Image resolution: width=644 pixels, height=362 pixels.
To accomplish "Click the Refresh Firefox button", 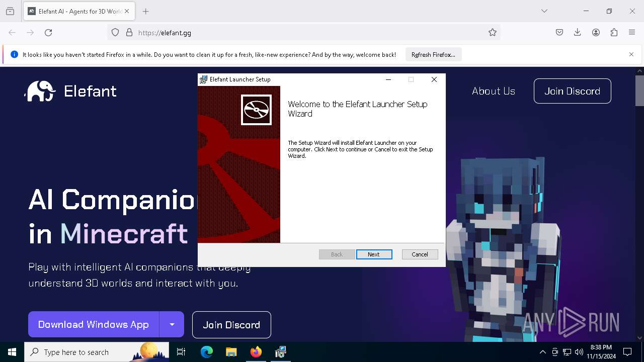I will [433, 54].
